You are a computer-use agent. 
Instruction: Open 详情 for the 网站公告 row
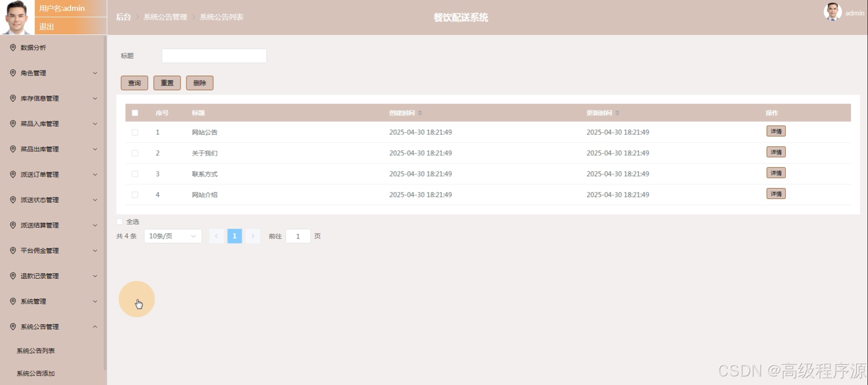tap(776, 131)
